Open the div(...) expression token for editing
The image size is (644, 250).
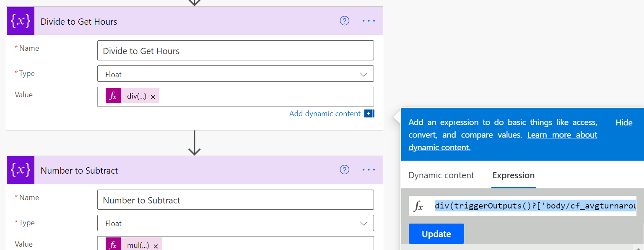136,96
